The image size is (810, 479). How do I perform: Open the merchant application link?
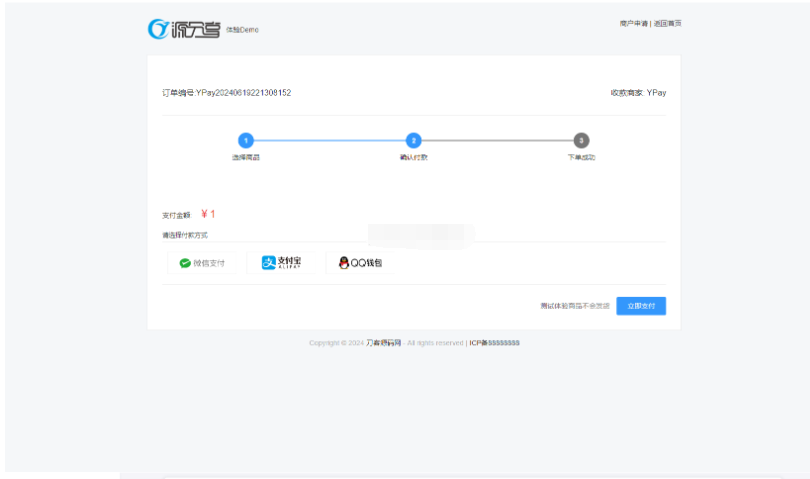click(633, 23)
